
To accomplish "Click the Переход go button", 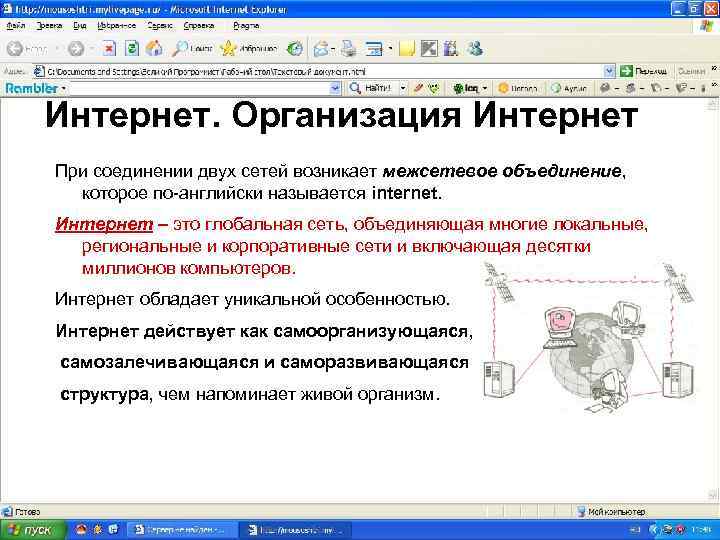I will pos(643,71).
